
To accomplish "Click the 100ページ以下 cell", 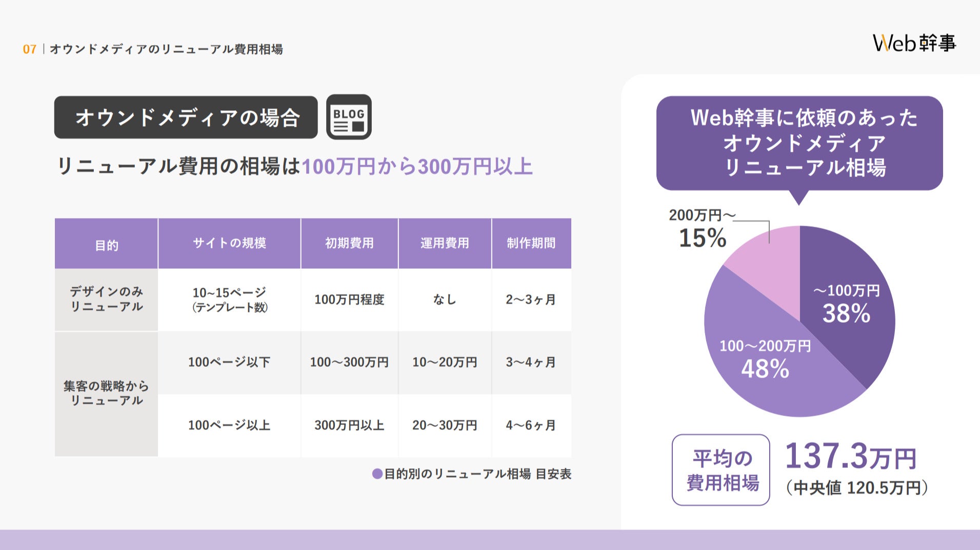I will (229, 362).
